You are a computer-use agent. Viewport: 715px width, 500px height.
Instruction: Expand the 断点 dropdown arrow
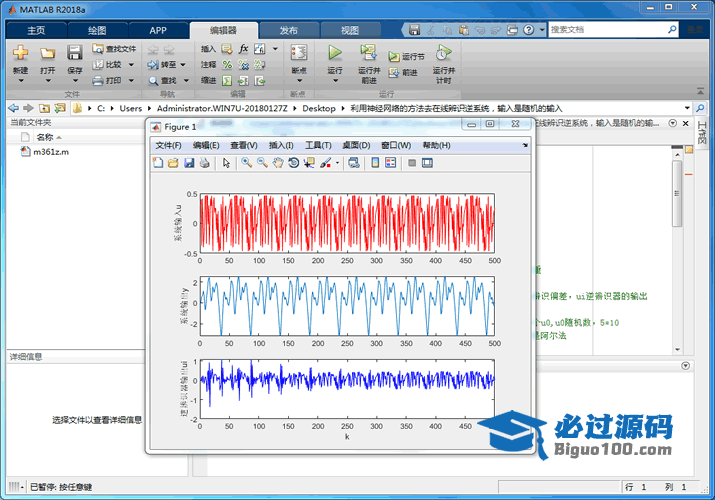[300, 81]
